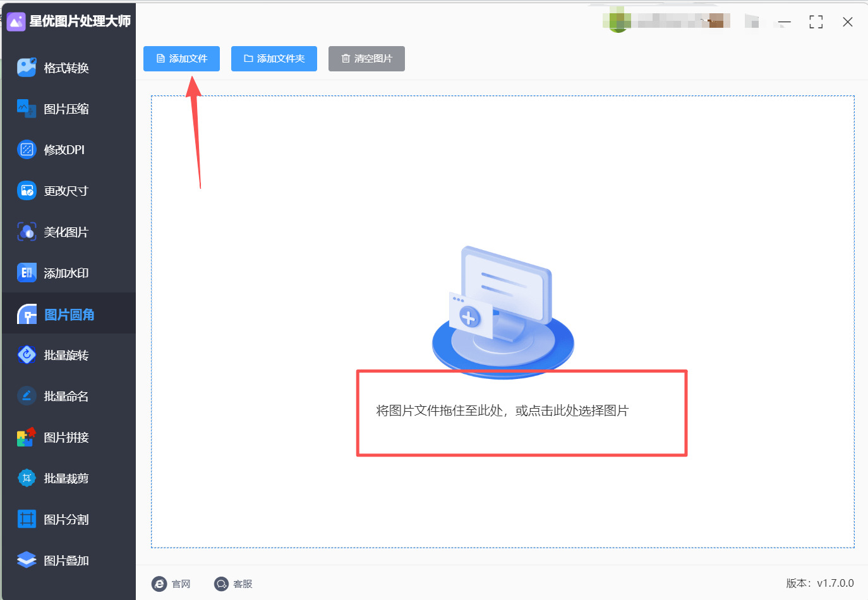868x600 pixels.
Task: Click the 批量裁剪 sidebar icon
Action: click(x=27, y=478)
